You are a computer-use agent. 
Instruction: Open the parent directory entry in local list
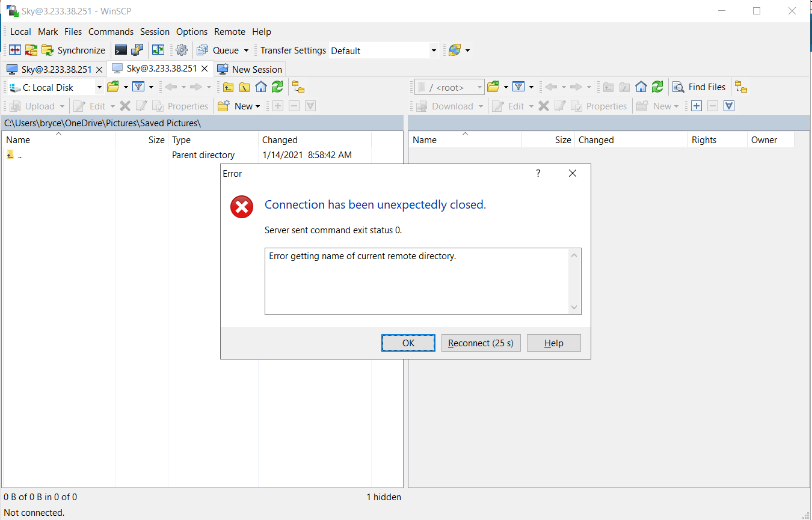20,154
